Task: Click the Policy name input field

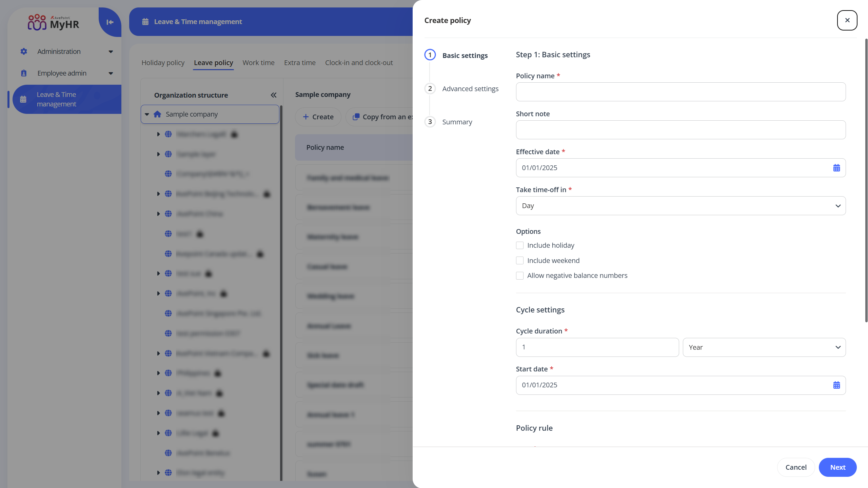Action: 681,92
